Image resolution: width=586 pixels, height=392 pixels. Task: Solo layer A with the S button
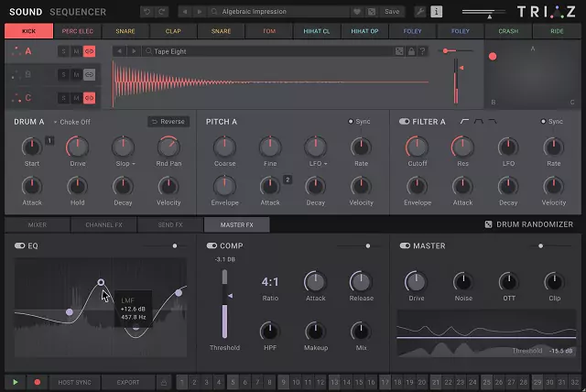coord(63,51)
